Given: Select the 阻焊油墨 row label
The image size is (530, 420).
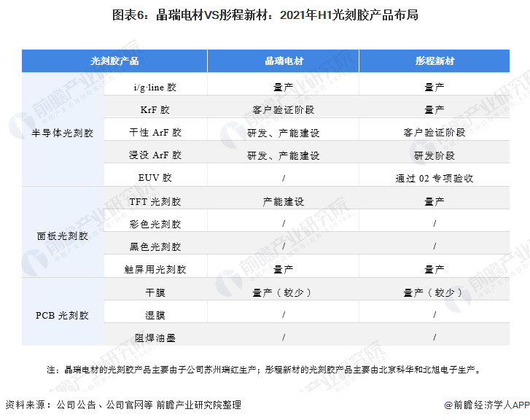Looking at the screenshot, I should (x=155, y=338).
